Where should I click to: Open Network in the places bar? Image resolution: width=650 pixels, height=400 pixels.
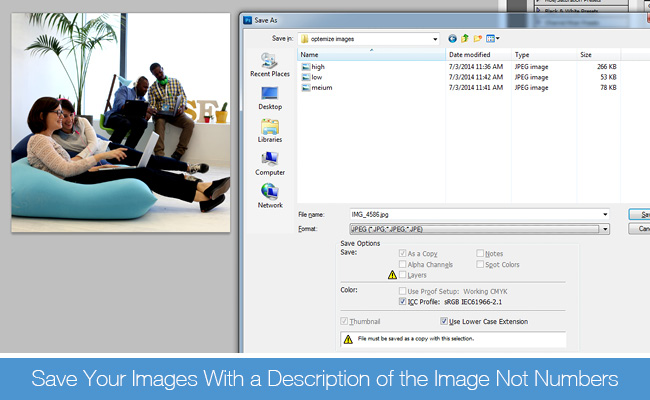click(270, 196)
